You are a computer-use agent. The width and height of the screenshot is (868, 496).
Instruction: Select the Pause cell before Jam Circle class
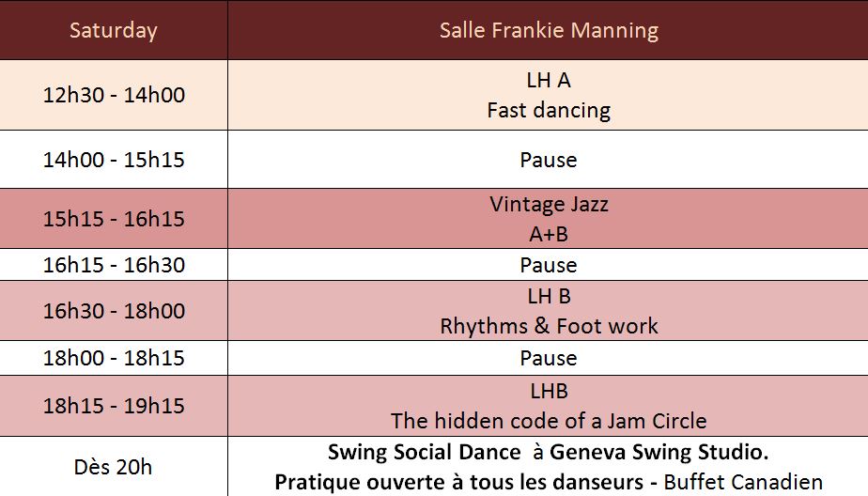click(548, 358)
